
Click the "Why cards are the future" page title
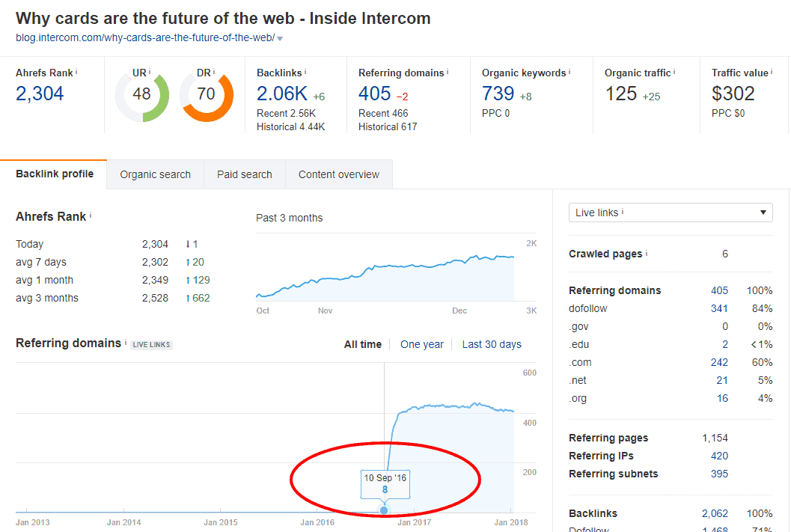pyautogui.click(x=223, y=19)
